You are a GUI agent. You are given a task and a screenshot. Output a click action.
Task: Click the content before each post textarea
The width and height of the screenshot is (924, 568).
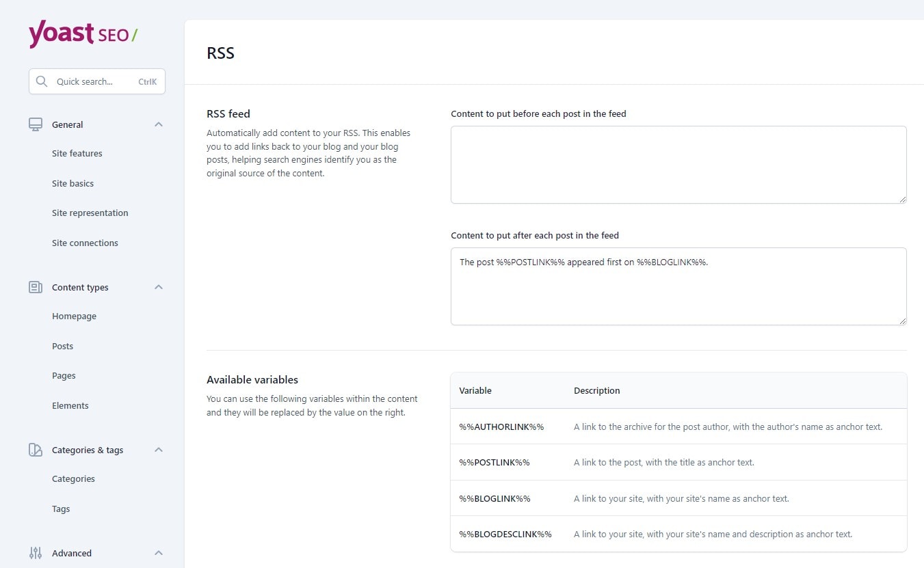(678, 164)
